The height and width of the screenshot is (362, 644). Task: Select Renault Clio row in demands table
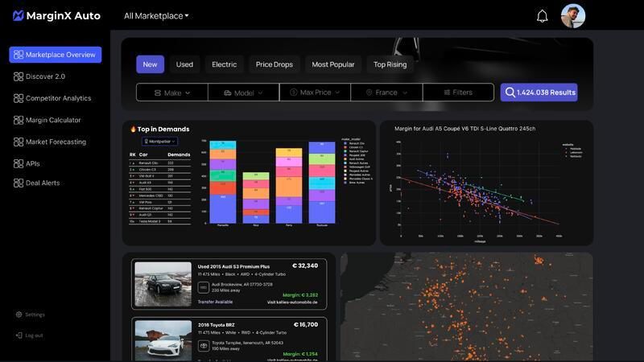pos(159,163)
